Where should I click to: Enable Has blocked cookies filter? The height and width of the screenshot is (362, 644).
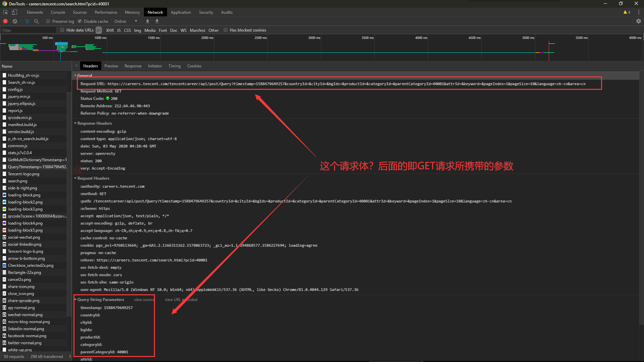point(226,30)
